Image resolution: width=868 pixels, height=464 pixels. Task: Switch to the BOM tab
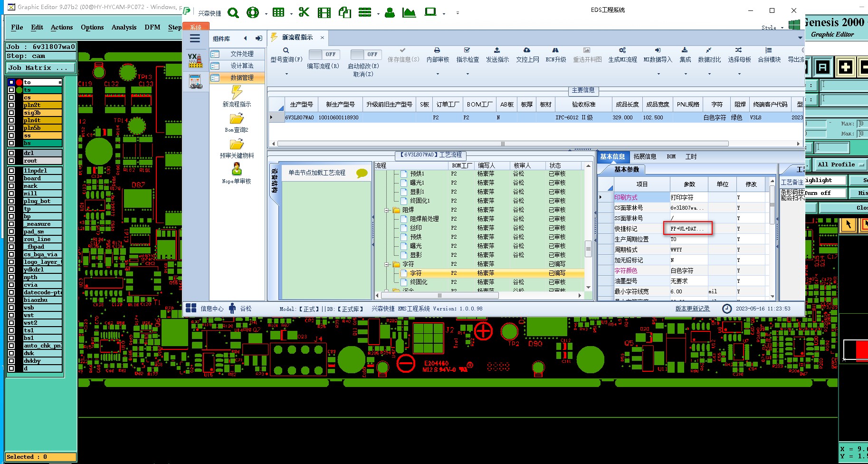tap(671, 156)
